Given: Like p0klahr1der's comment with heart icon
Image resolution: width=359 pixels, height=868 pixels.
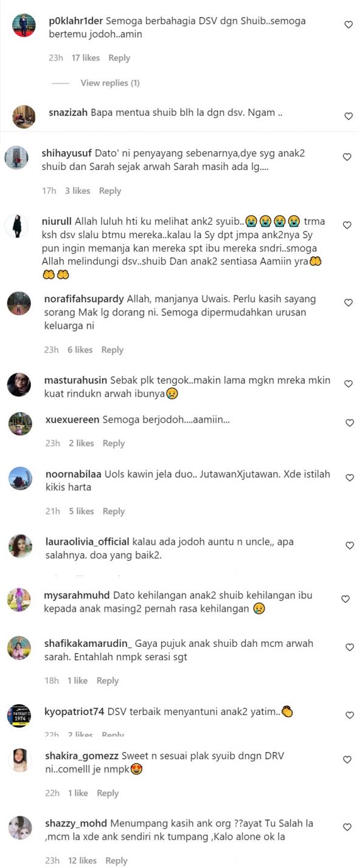Looking at the screenshot, I should pyautogui.click(x=348, y=25).
